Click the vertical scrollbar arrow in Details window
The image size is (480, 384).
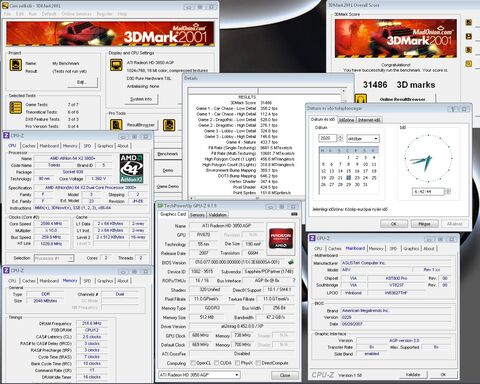pyautogui.click(x=344, y=91)
